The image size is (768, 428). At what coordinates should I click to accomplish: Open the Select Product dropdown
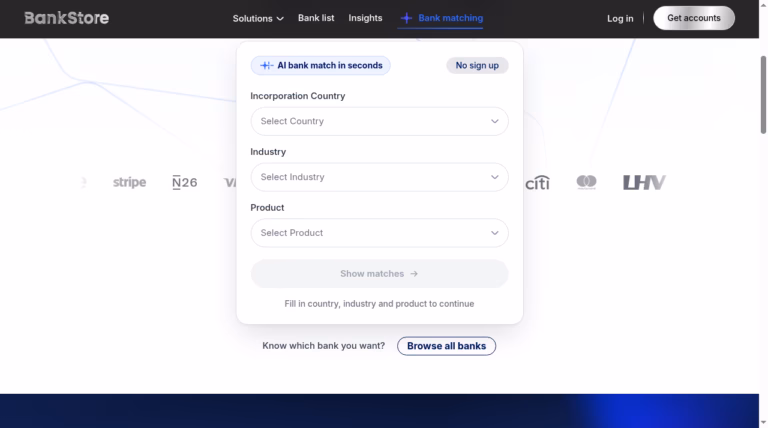coord(379,233)
